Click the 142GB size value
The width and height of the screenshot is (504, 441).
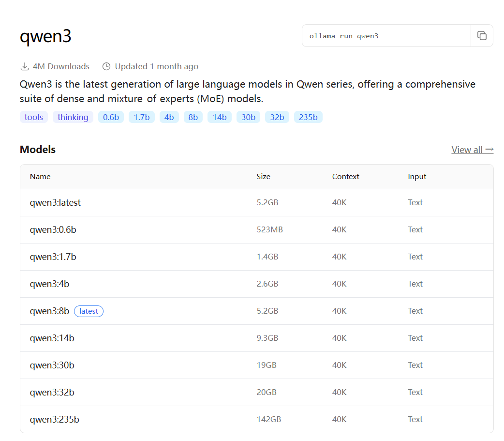(269, 419)
